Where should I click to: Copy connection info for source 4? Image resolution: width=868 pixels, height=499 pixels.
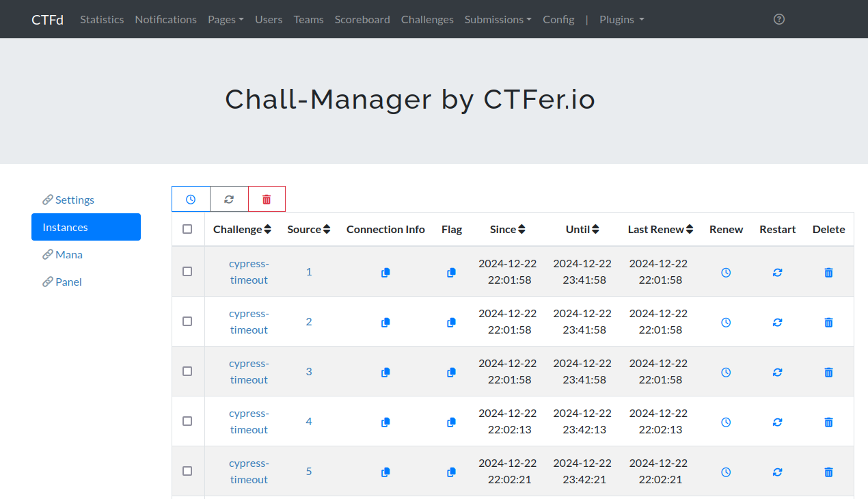click(x=385, y=422)
